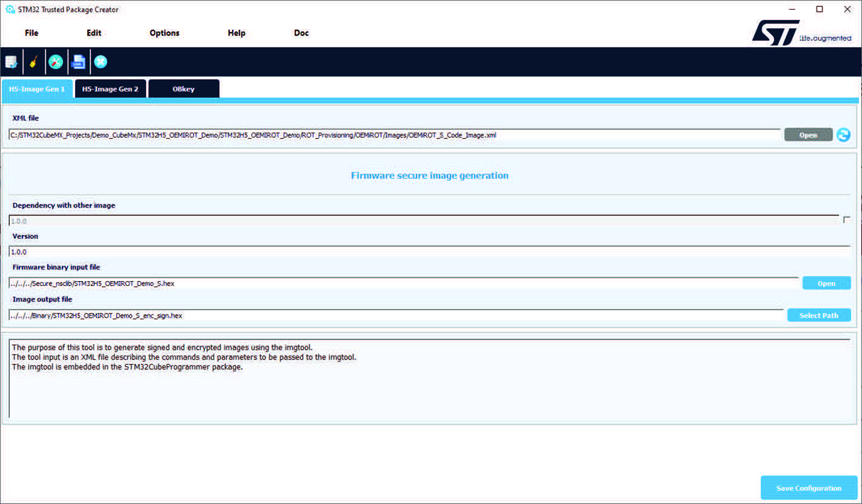The height and width of the screenshot is (504, 862).
Task: Click the Version input field
Action: pyautogui.click(x=430, y=251)
